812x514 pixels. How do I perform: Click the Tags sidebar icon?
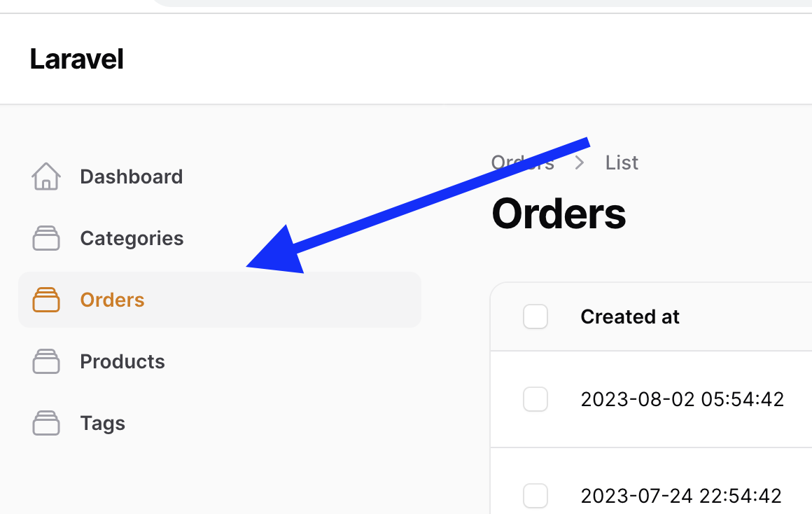46,424
